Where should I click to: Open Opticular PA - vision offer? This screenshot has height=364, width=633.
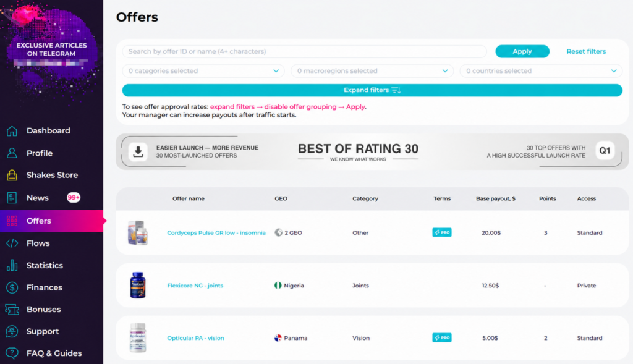[195, 338]
